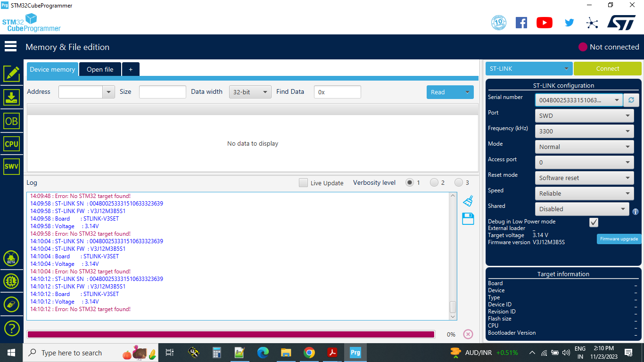Refresh the ST-LINK serial number list
Viewport: 644px width, 362px height.
pyautogui.click(x=631, y=99)
